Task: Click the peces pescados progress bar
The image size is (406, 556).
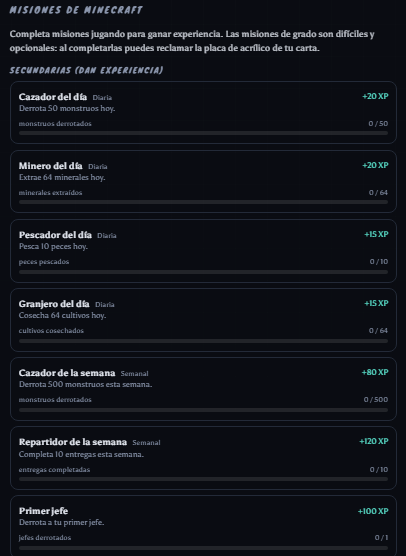Action: pos(203,272)
